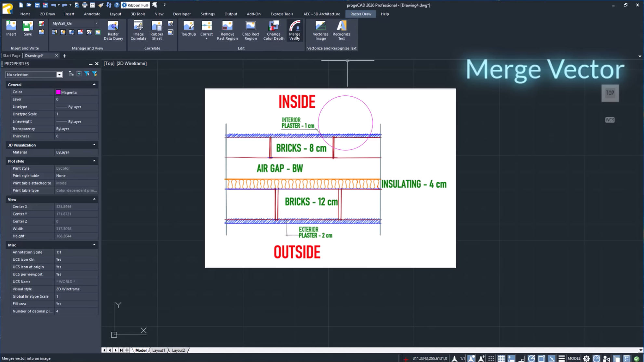The width and height of the screenshot is (644, 362).
Task: Launch the Image Correlate tool
Action: (138, 30)
